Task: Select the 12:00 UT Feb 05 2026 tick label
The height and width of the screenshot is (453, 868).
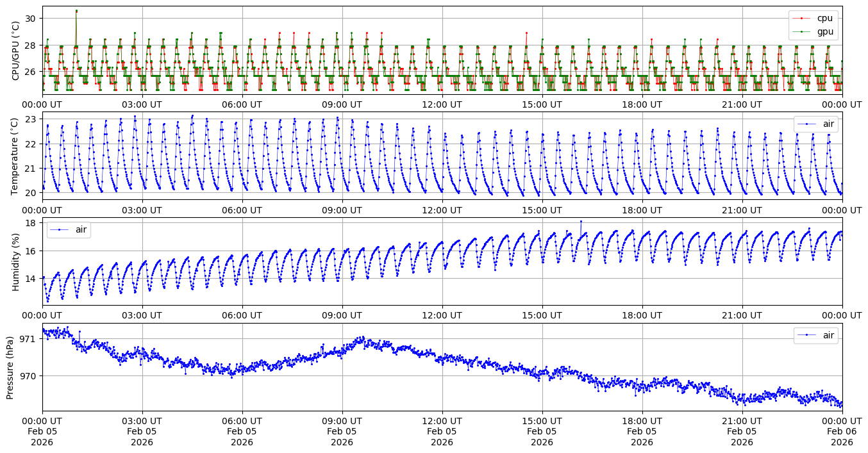Action: pyautogui.click(x=442, y=431)
